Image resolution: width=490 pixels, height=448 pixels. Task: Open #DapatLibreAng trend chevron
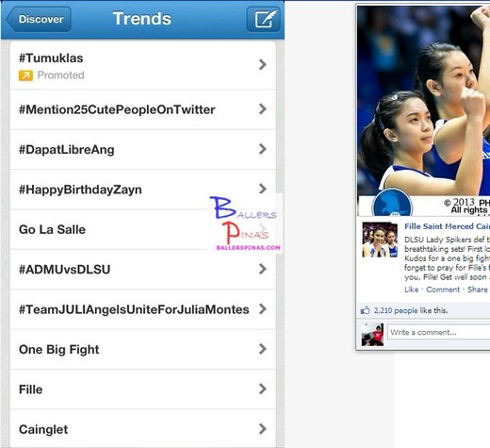point(263,149)
